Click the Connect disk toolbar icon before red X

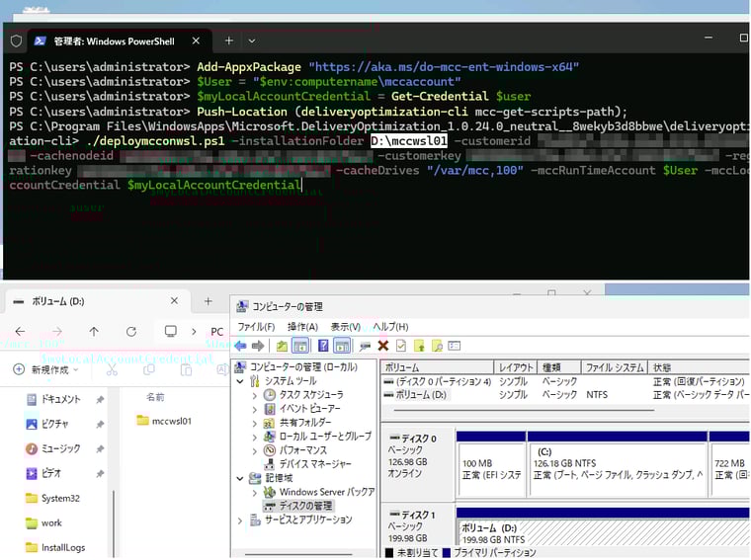coord(365,346)
